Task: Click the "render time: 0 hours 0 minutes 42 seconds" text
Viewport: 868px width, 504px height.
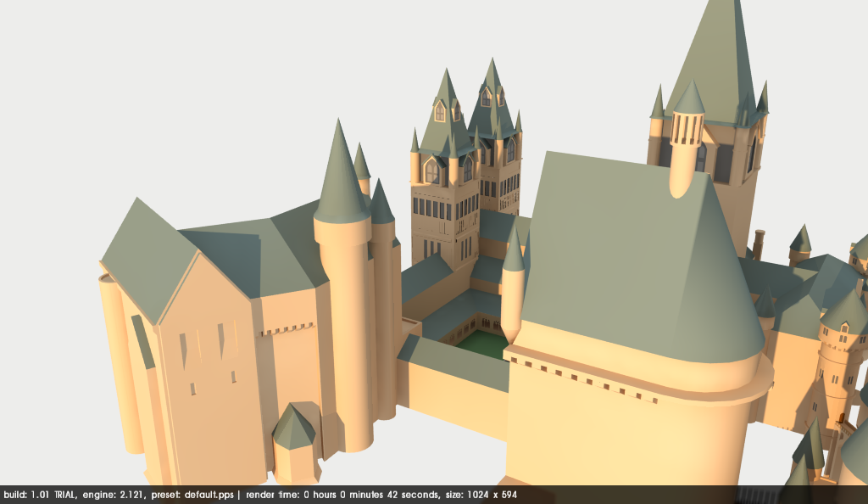Action: pos(342,495)
